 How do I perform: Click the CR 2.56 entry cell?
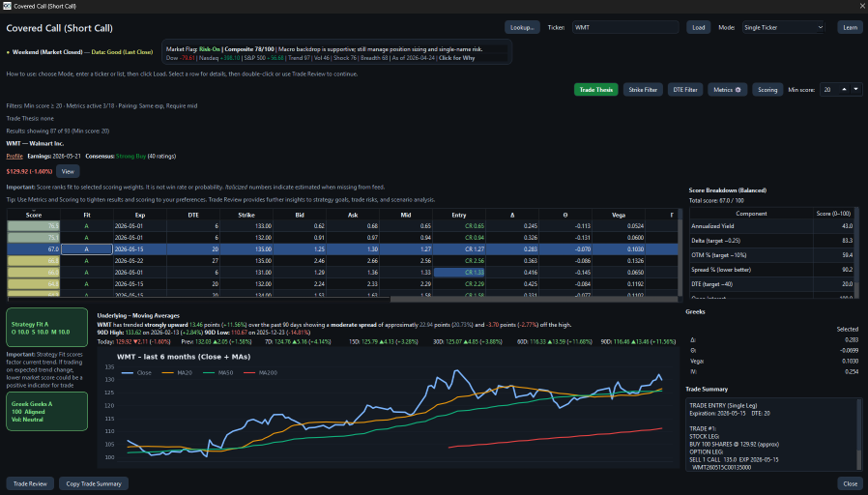[459, 261]
